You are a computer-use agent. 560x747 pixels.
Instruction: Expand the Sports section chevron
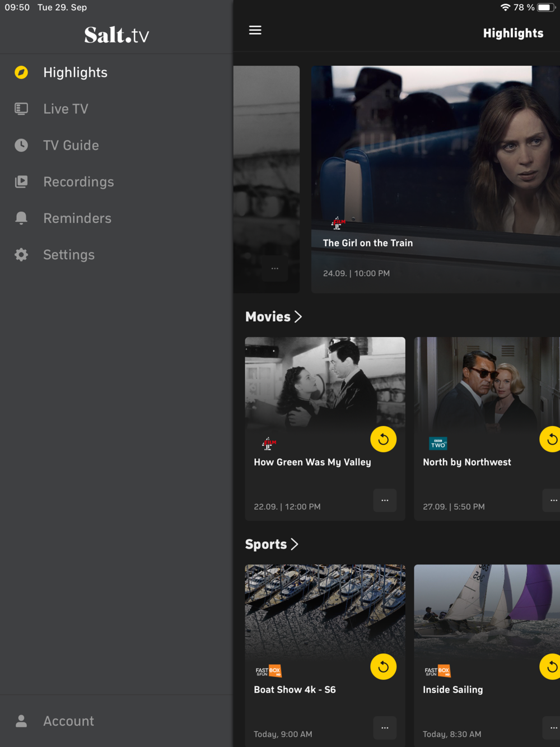click(295, 544)
